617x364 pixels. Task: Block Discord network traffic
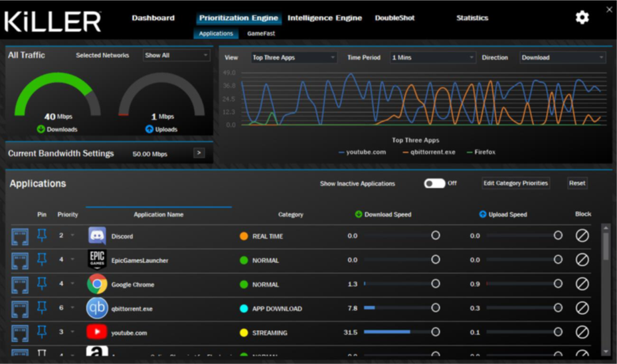click(x=582, y=236)
